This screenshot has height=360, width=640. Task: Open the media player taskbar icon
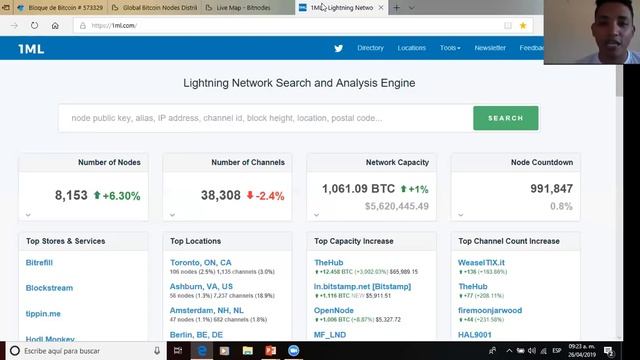point(224,351)
